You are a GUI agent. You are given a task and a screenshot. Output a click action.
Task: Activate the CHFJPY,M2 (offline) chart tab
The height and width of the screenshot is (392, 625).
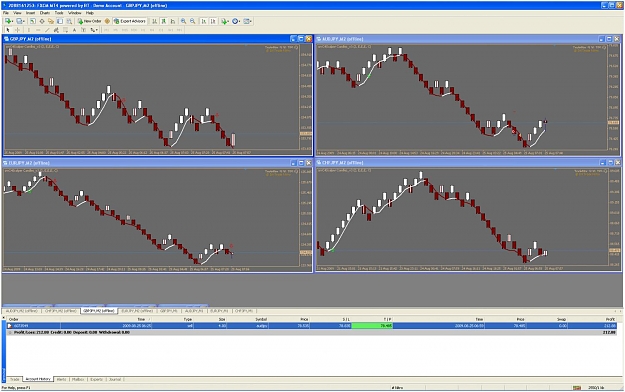(60, 311)
